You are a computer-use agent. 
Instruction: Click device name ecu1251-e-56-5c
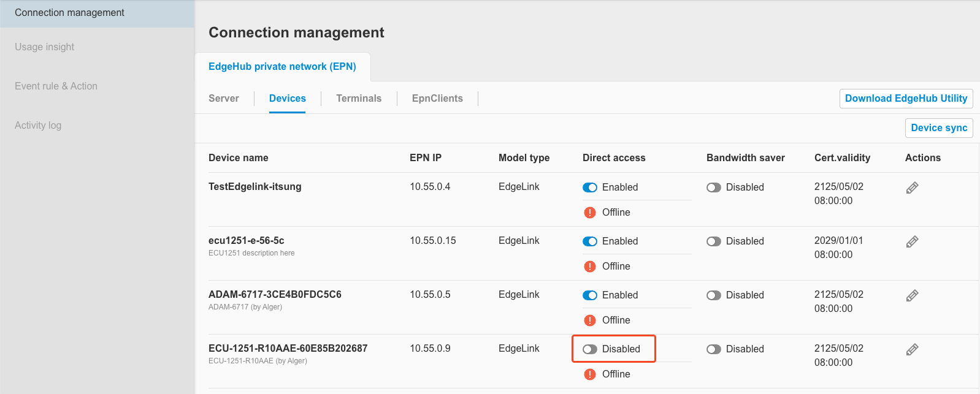(247, 241)
